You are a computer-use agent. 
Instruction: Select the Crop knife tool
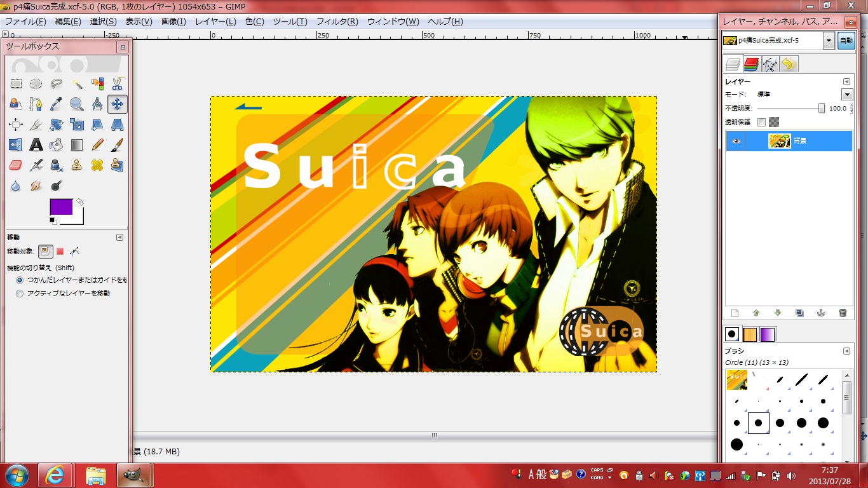(36, 125)
